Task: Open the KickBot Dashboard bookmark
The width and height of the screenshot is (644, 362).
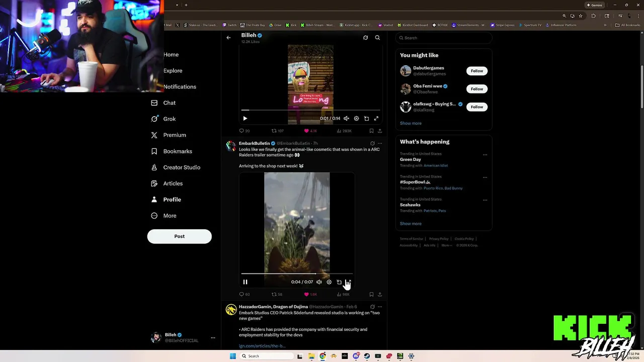Action: point(413,25)
